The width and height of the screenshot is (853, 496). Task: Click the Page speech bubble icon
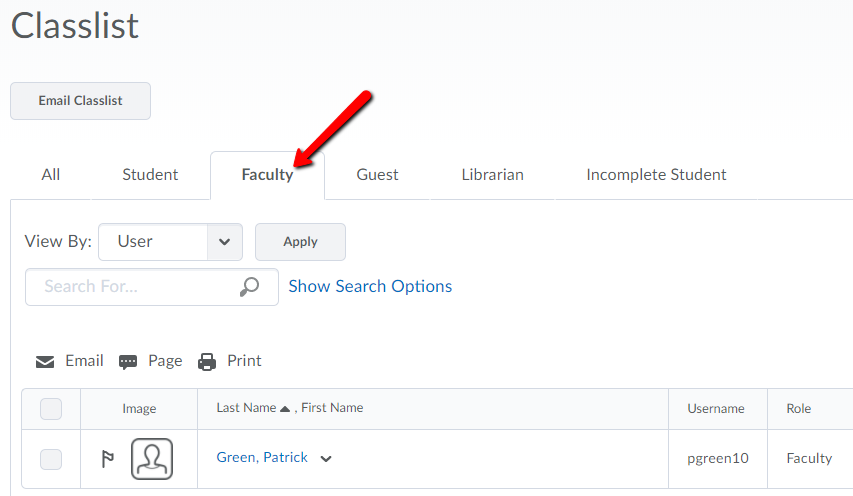click(x=128, y=362)
